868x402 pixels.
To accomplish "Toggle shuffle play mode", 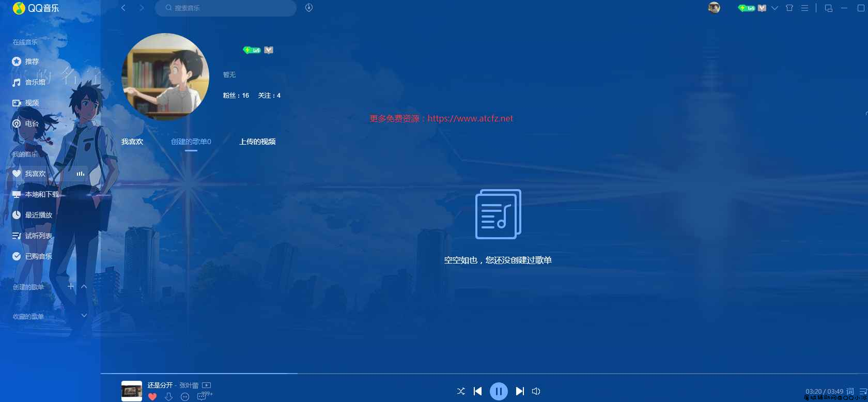I will [461, 391].
